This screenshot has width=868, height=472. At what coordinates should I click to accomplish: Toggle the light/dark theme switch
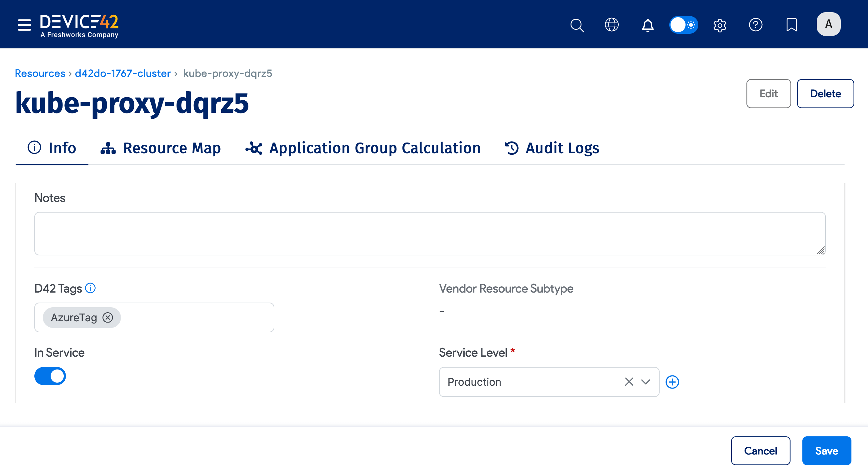point(683,25)
